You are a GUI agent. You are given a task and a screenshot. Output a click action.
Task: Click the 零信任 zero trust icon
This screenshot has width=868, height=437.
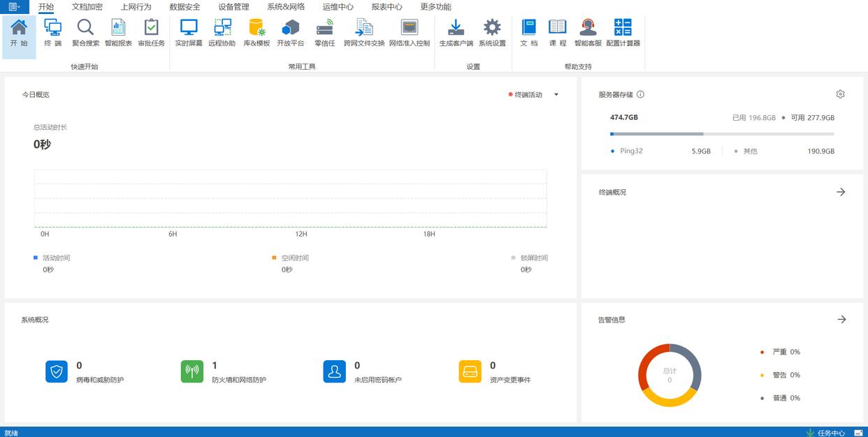tap(324, 33)
